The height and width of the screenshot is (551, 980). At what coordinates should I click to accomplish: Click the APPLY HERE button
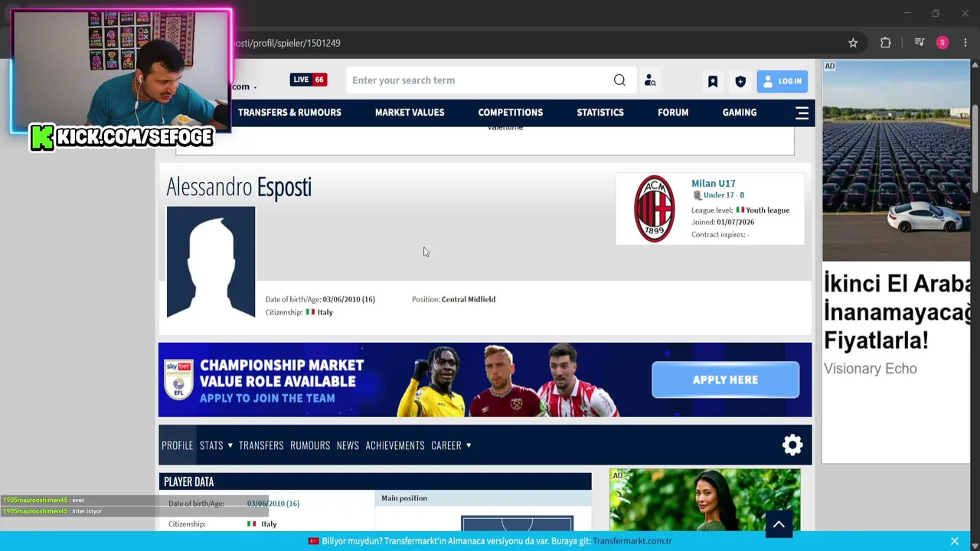pos(725,380)
